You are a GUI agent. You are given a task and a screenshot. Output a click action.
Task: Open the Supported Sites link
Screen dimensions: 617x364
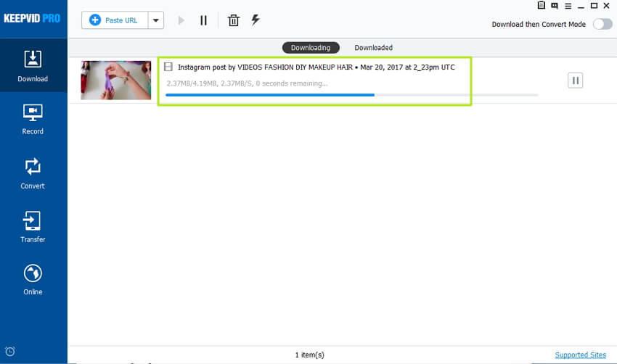point(581,355)
